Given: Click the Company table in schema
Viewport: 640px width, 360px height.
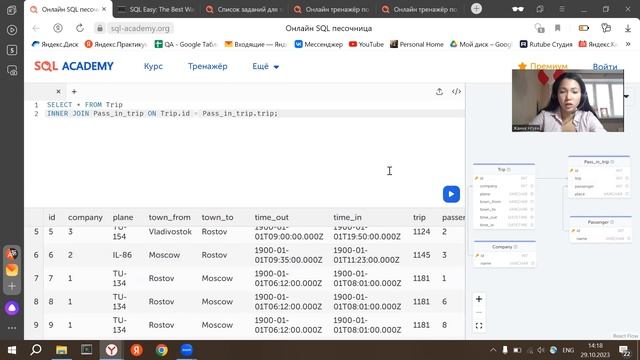Looking at the screenshot, I should [505, 254].
